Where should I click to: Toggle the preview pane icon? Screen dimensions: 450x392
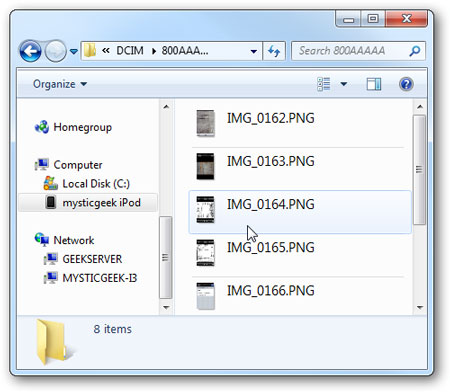tap(374, 84)
